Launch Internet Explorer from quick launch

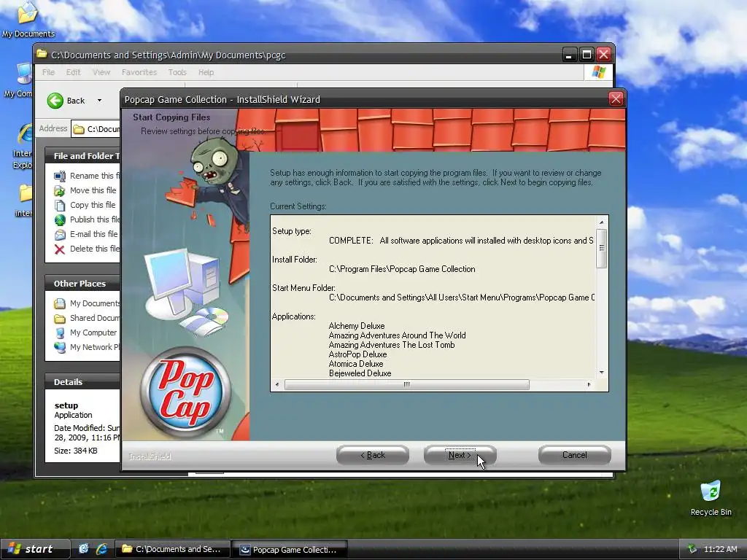[101, 549]
